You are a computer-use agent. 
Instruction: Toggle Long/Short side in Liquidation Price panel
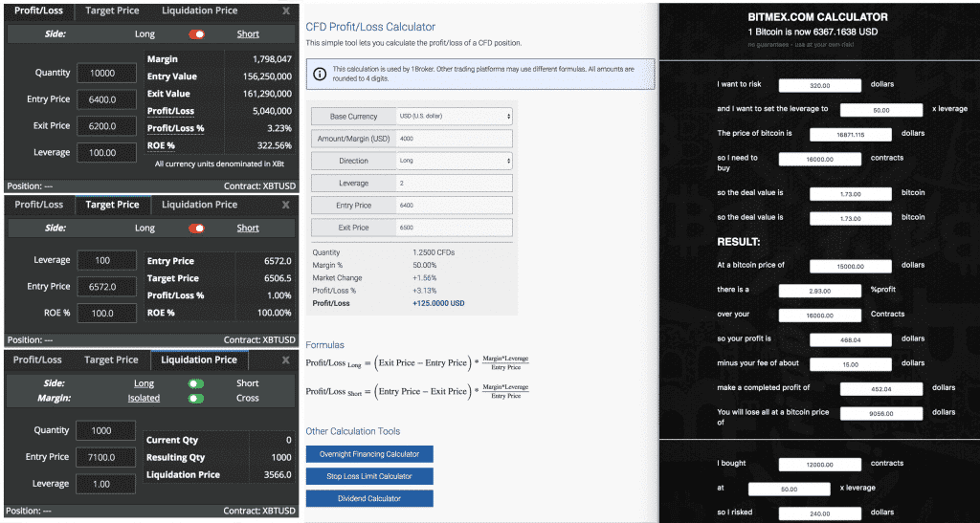coord(196,383)
